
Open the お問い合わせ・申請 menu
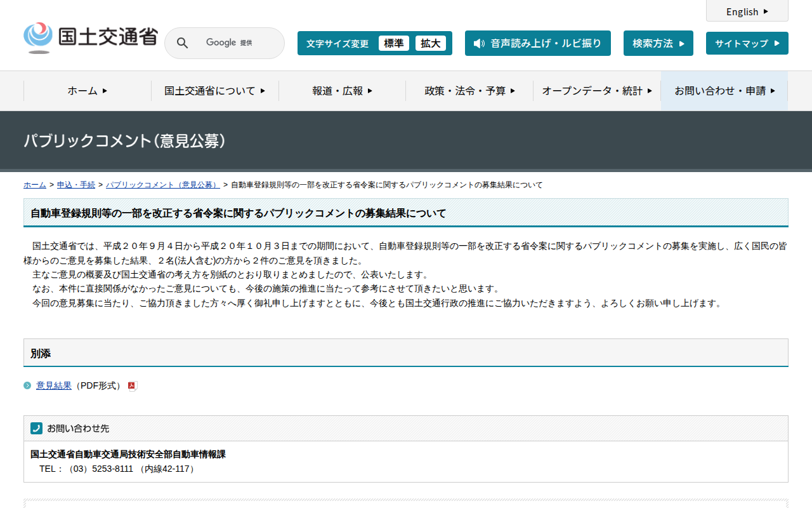724,91
